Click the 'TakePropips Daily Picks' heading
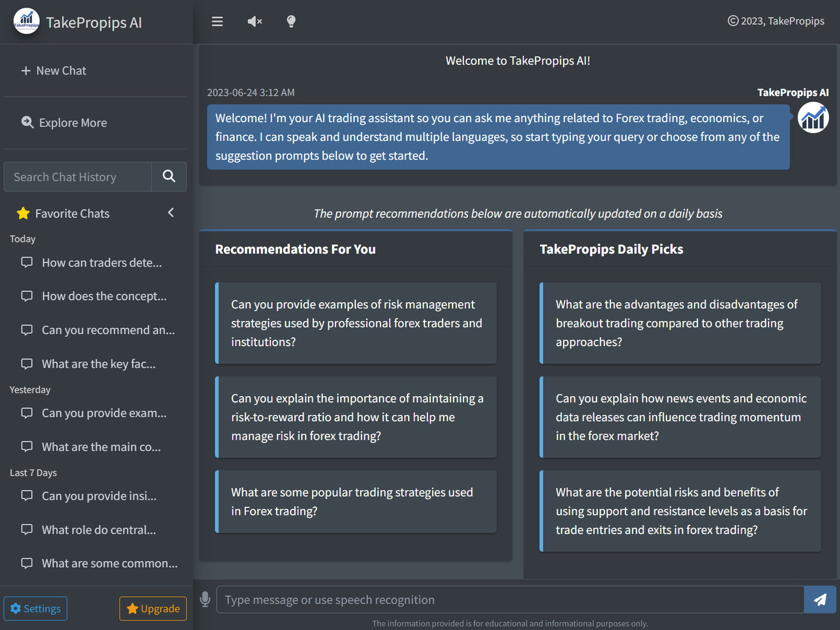 tap(612, 249)
